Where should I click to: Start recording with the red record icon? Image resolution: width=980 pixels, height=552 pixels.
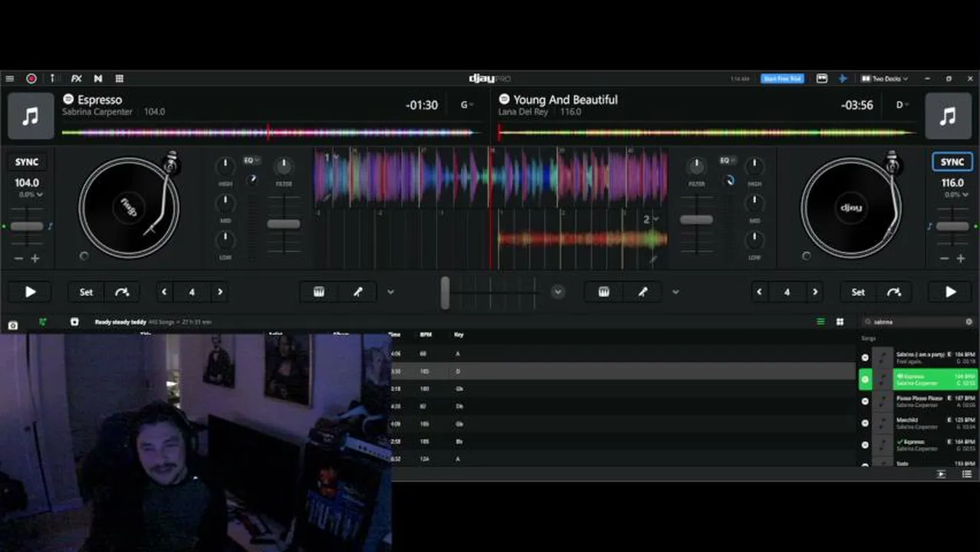click(x=31, y=78)
